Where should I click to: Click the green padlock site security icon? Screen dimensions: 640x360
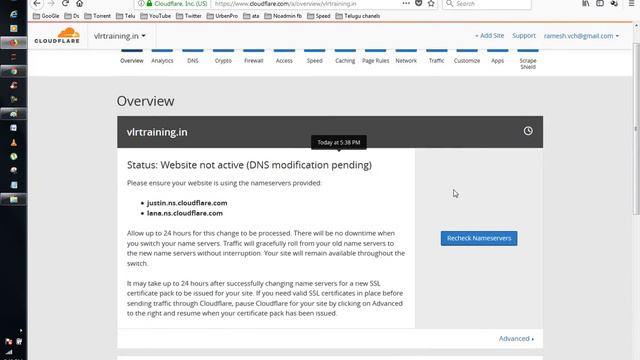(149, 3)
